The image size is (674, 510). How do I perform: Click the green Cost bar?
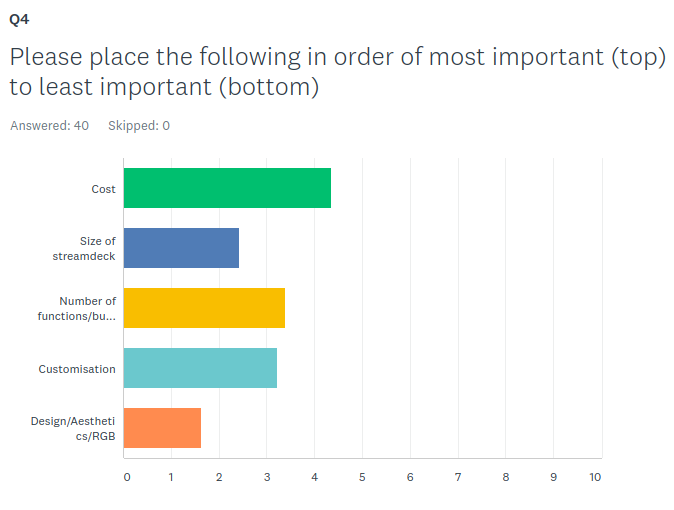coord(227,188)
